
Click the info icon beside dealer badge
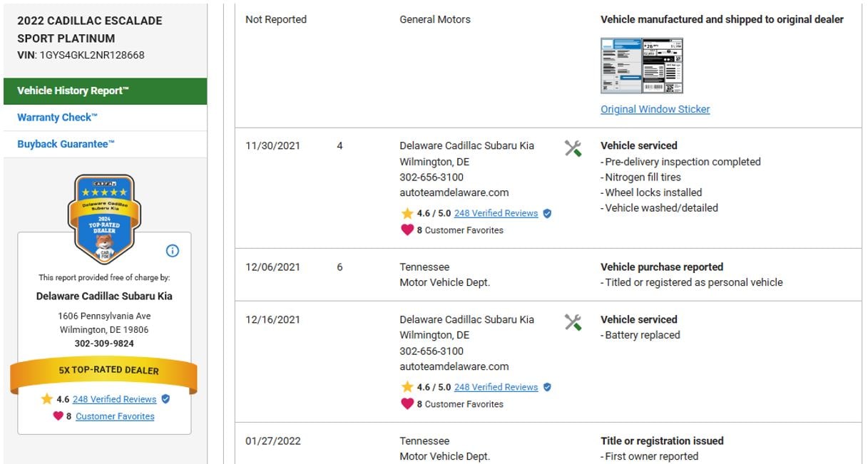[172, 251]
